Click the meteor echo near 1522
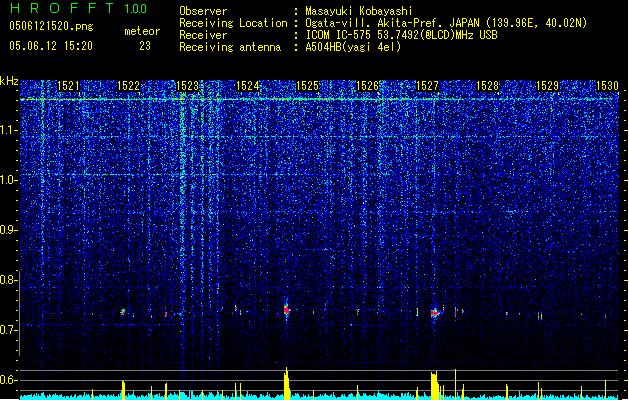 point(123,312)
